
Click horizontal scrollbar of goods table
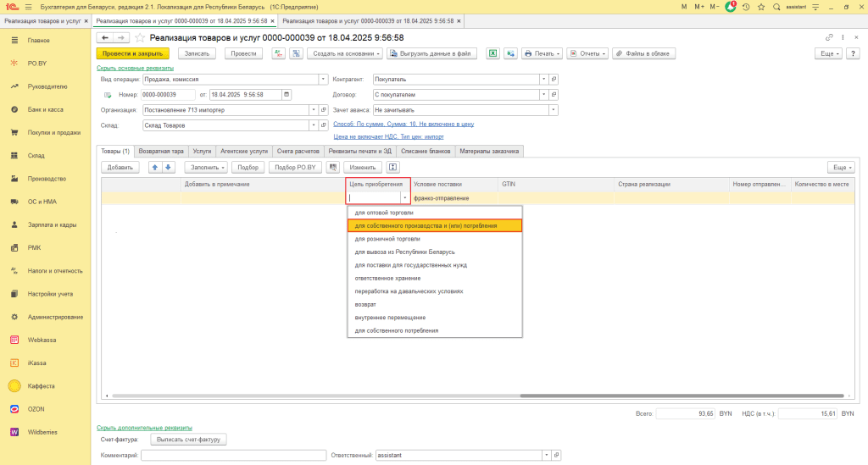click(x=682, y=396)
